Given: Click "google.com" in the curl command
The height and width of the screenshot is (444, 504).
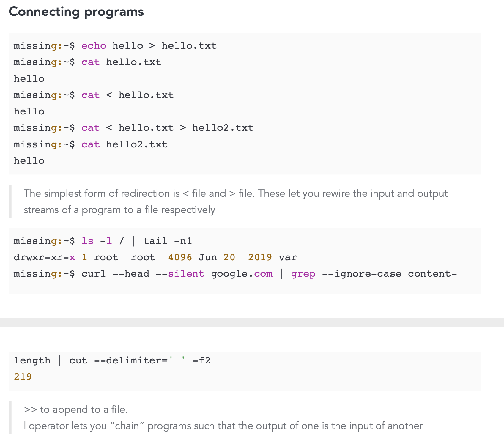Looking at the screenshot, I should [x=242, y=274].
